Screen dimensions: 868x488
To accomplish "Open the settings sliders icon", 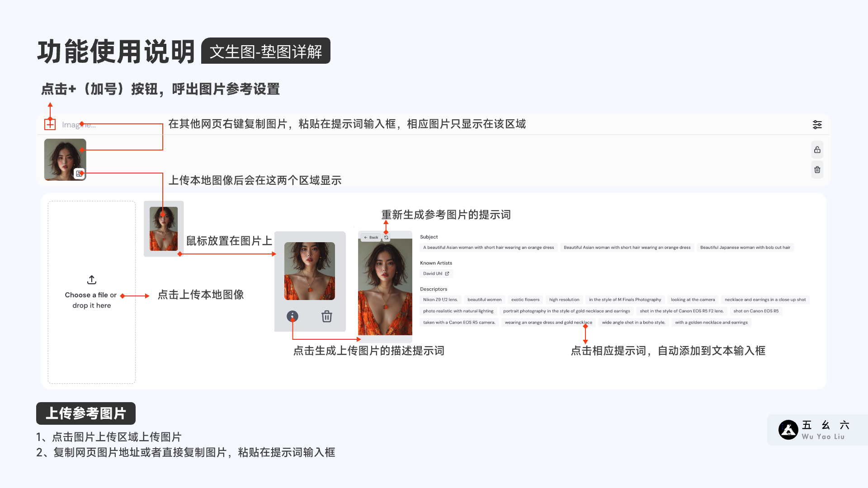I will 817,125.
